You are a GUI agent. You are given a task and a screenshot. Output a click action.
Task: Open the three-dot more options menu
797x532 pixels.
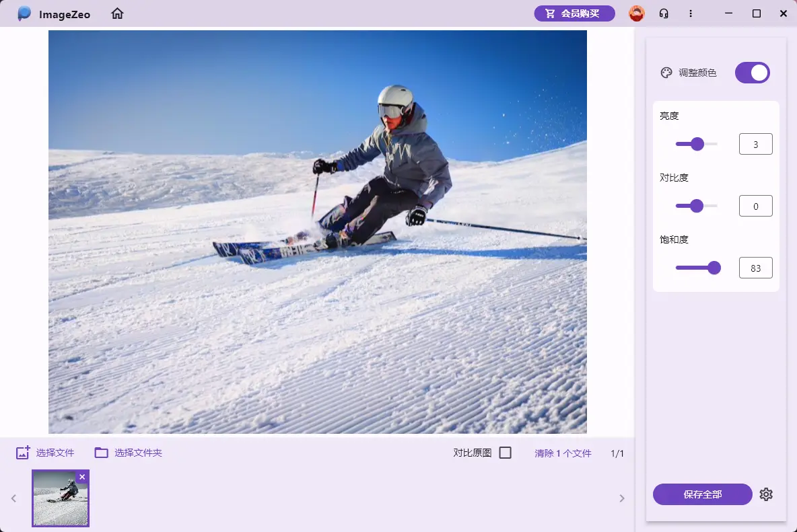tap(691, 13)
